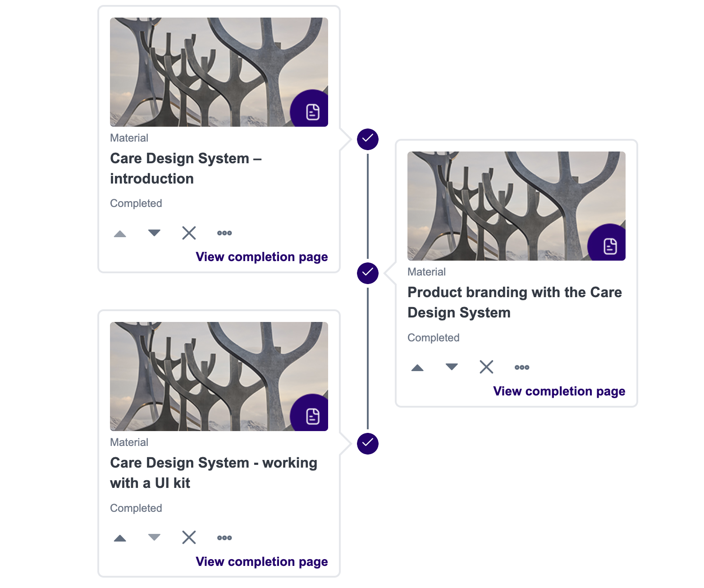View completion page for Product branding
The image size is (704, 588).
coord(559,391)
